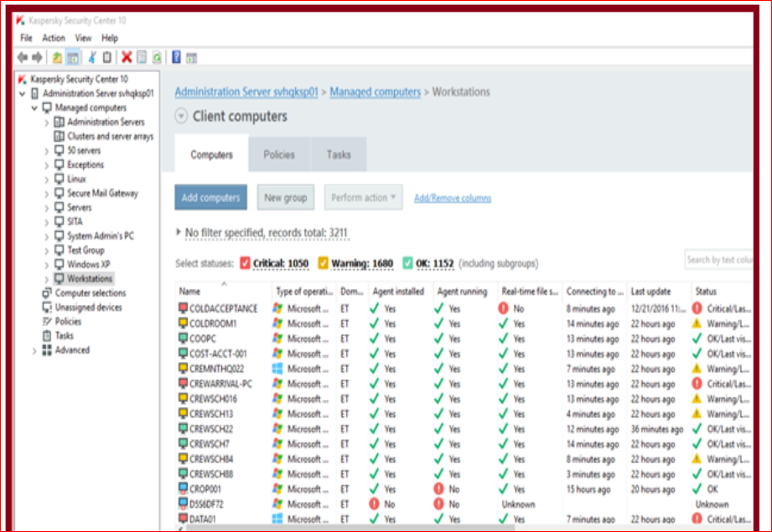Image resolution: width=772 pixels, height=532 pixels.
Task: Expand the Advanced tree node
Action: 34,350
